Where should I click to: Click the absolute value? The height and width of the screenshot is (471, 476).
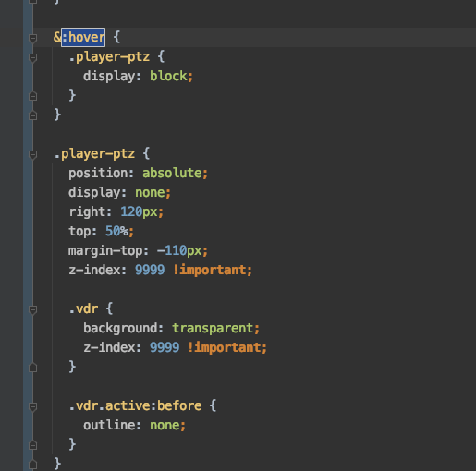pyautogui.click(x=172, y=173)
